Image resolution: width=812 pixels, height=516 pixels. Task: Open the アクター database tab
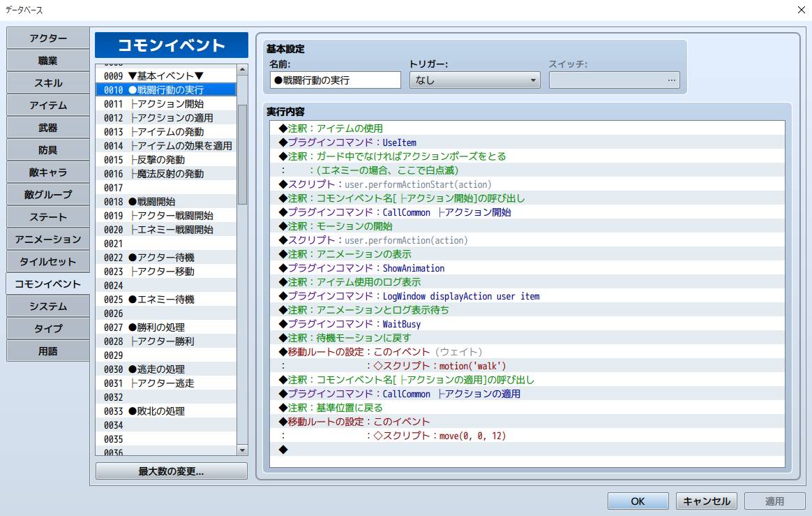click(x=48, y=38)
